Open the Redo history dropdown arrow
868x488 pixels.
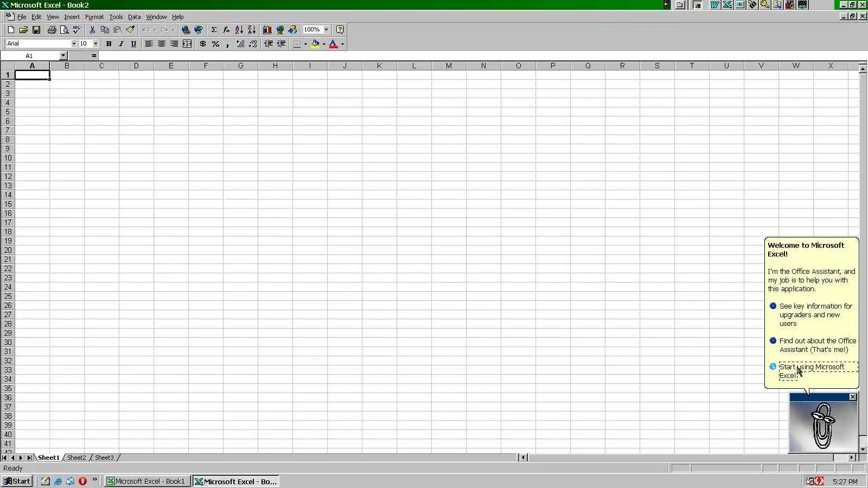(x=173, y=30)
